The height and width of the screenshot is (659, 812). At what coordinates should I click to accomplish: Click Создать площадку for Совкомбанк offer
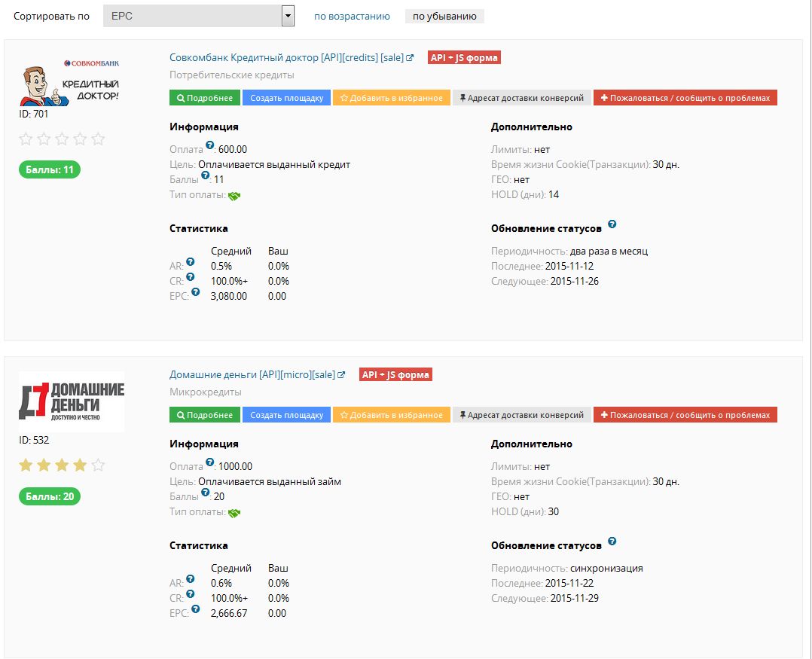tap(286, 98)
